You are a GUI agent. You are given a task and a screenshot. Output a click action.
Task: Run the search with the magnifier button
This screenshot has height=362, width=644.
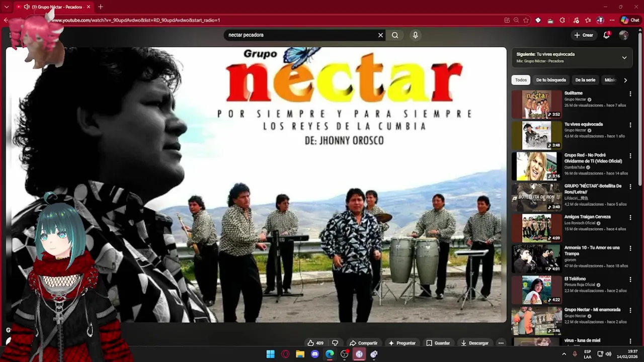point(395,35)
